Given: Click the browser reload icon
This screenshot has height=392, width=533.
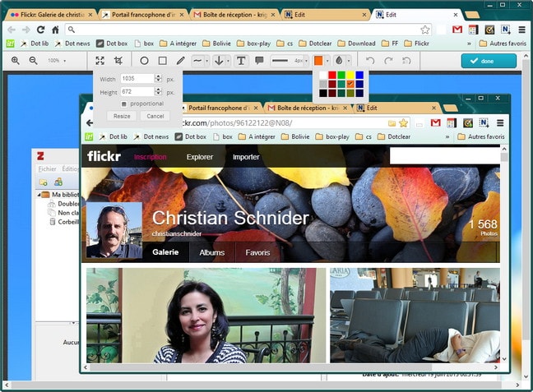Looking at the screenshot, I should tap(41, 30).
